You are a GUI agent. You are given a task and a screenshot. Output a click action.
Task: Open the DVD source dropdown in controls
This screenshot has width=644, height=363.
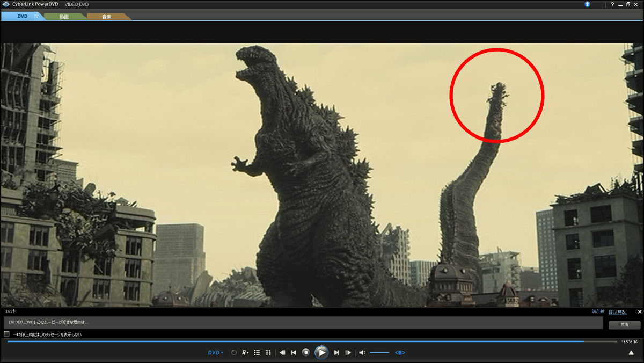point(216,352)
